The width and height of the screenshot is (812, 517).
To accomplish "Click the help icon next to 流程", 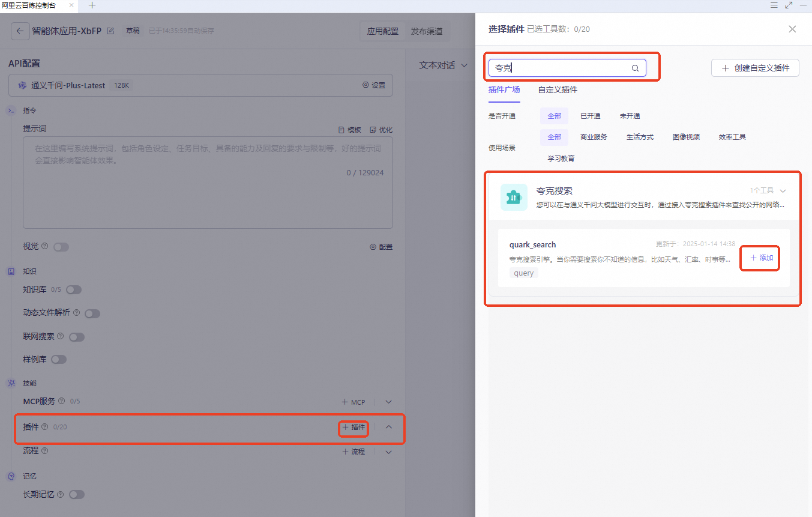I will click(44, 450).
